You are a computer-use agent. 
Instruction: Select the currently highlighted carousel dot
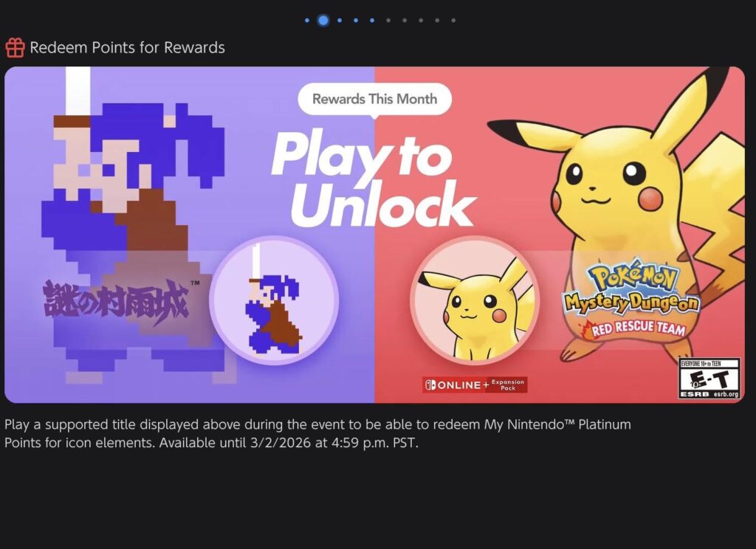click(323, 20)
